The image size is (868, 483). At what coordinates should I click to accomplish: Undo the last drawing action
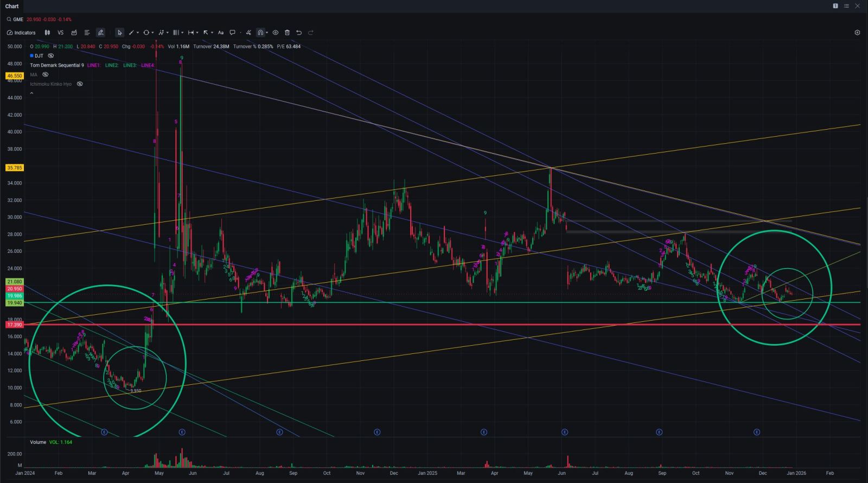(299, 33)
